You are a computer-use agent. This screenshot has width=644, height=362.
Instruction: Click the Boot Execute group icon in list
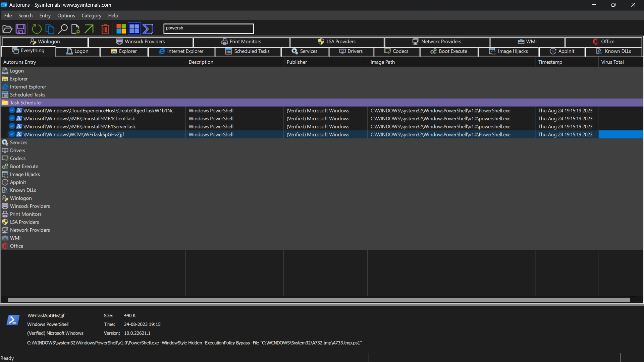(5, 166)
